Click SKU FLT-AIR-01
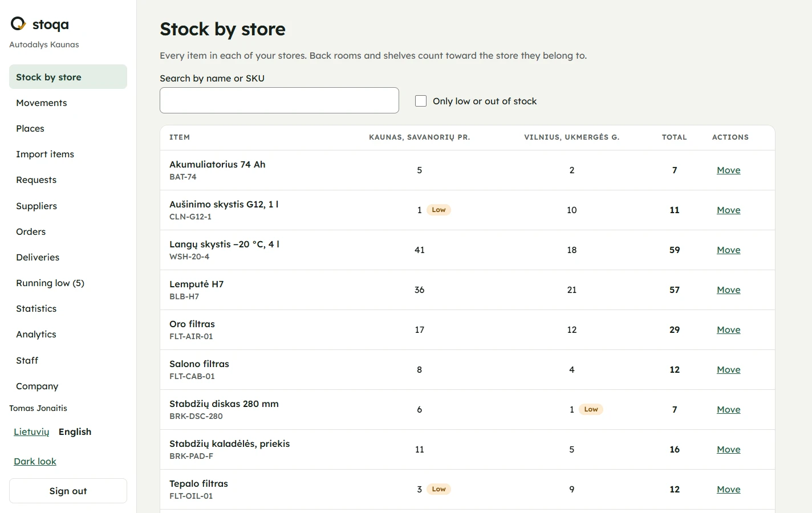 [x=191, y=336]
